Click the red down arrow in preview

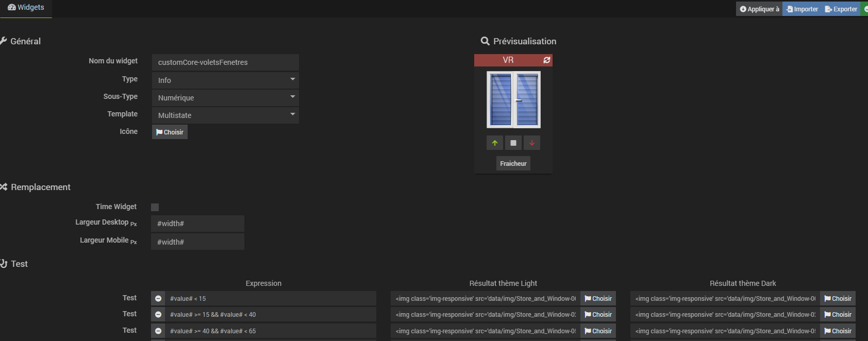pos(532,143)
